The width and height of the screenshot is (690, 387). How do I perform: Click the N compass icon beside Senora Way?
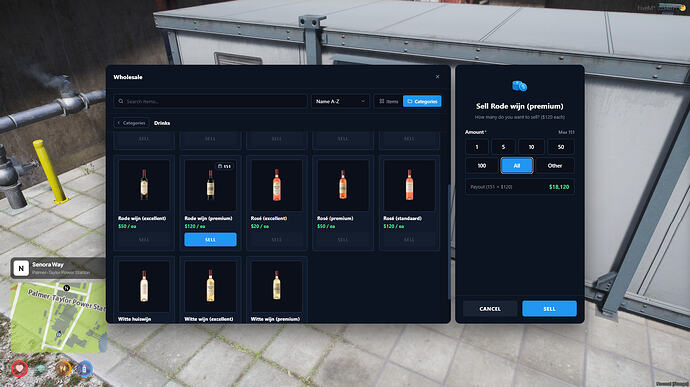pos(21,268)
